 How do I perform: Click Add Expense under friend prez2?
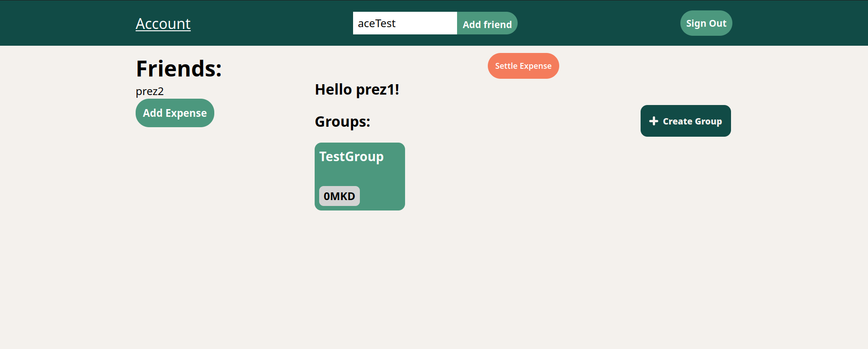coord(175,113)
